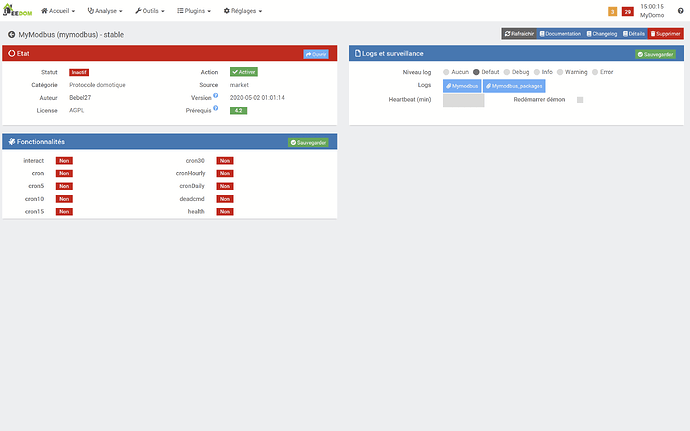Open the Changelog button
Screen dimensions: 690x431
pyautogui.click(x=602, y=34)
